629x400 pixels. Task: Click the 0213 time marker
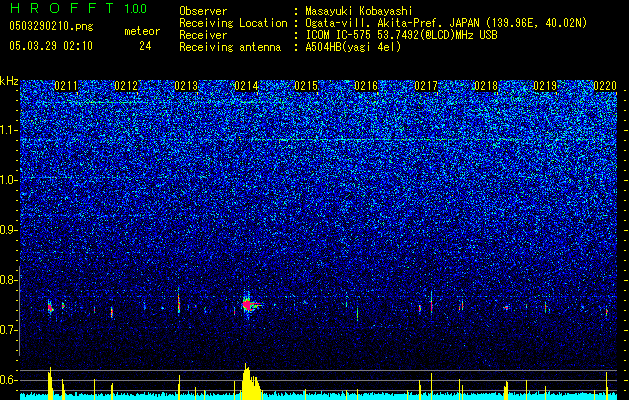186,86
